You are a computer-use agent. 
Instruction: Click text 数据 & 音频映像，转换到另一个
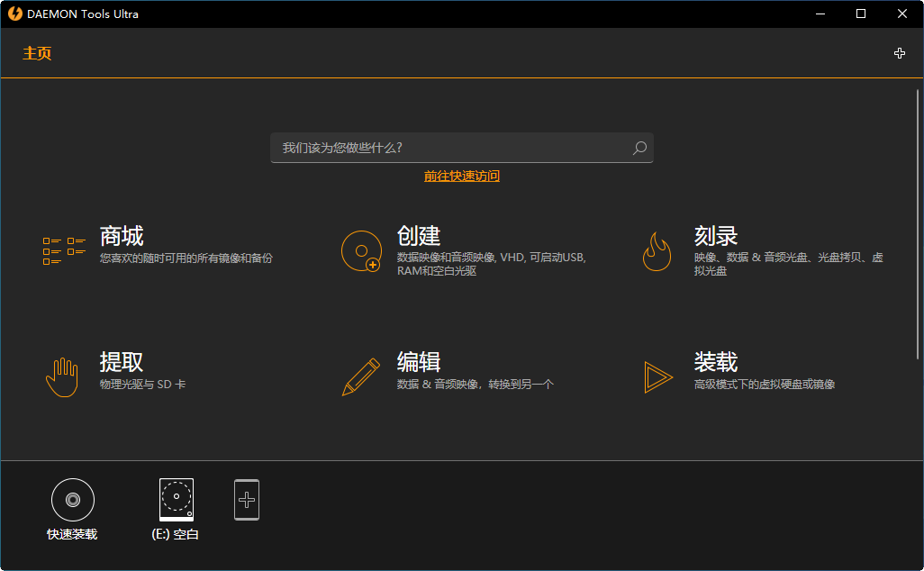point(476,385)
